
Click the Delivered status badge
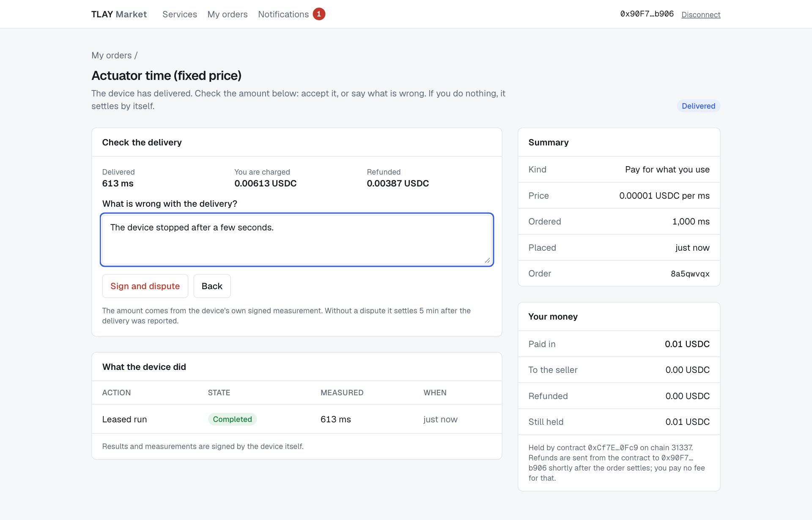click(x=698, y=106)
